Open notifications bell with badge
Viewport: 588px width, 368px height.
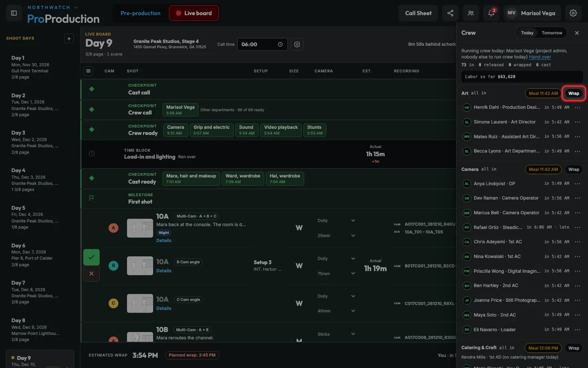pyautogui.click(x=491, y=13)
